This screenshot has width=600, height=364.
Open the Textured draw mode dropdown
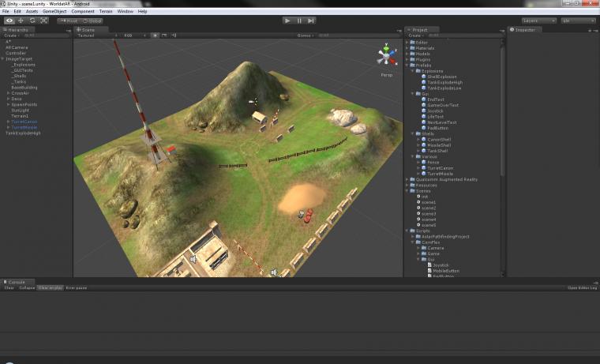[98, 36]
